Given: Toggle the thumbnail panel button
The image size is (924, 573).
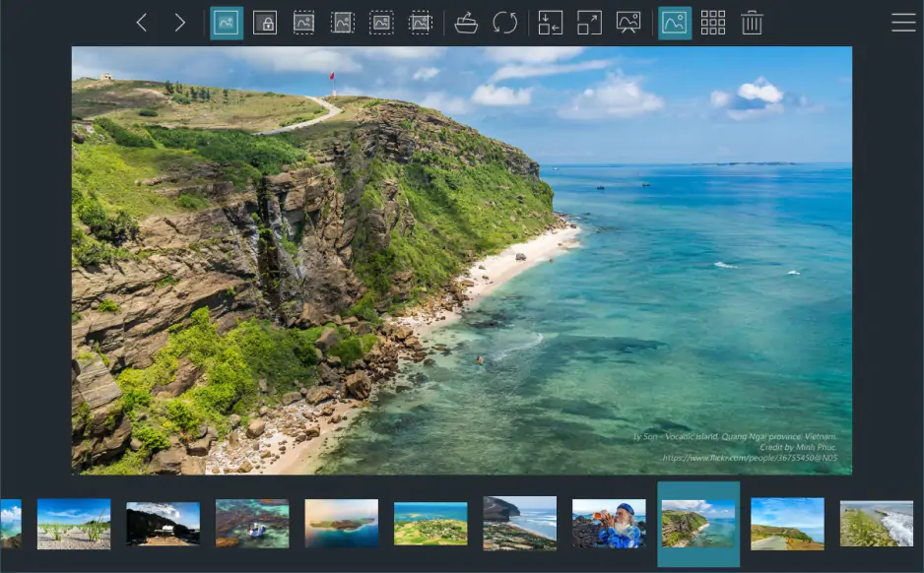Looking at the screenshot, I should coord(675,23).
